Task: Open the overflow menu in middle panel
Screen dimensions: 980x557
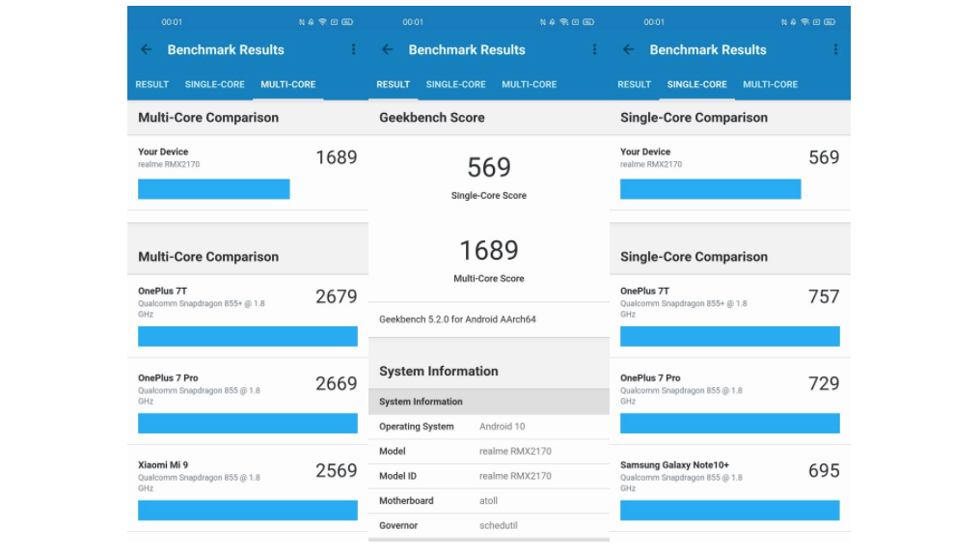Action: (594, 50)
